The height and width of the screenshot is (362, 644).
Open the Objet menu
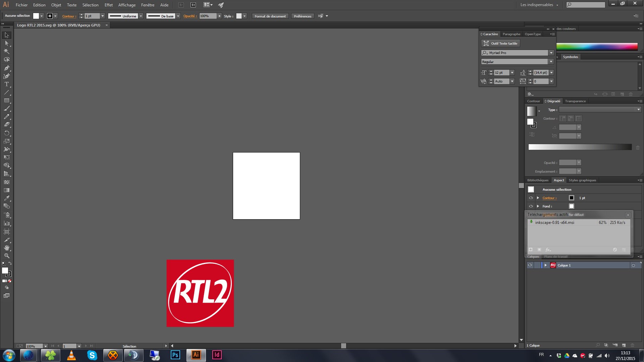[56, 5]
